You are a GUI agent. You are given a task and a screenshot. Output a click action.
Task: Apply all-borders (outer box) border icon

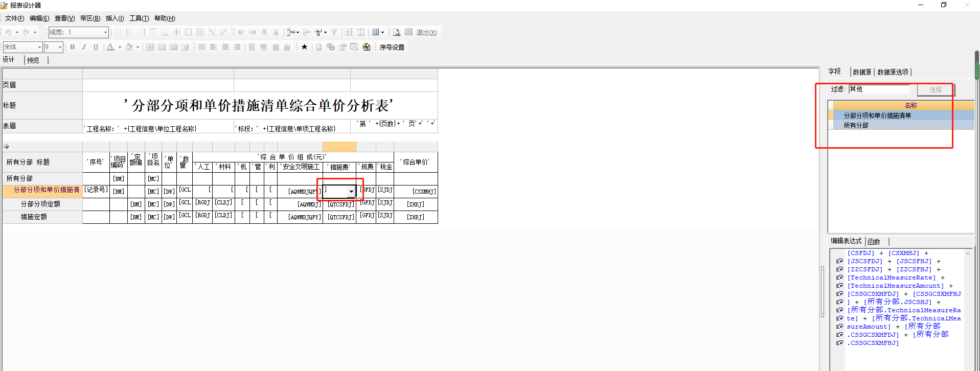[x=188, y=32]
